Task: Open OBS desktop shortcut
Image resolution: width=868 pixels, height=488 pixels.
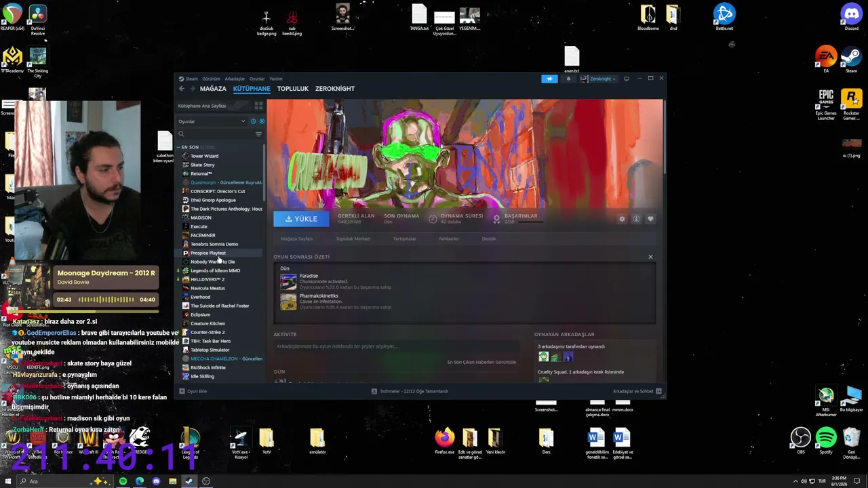Action: tap(801, 441)
